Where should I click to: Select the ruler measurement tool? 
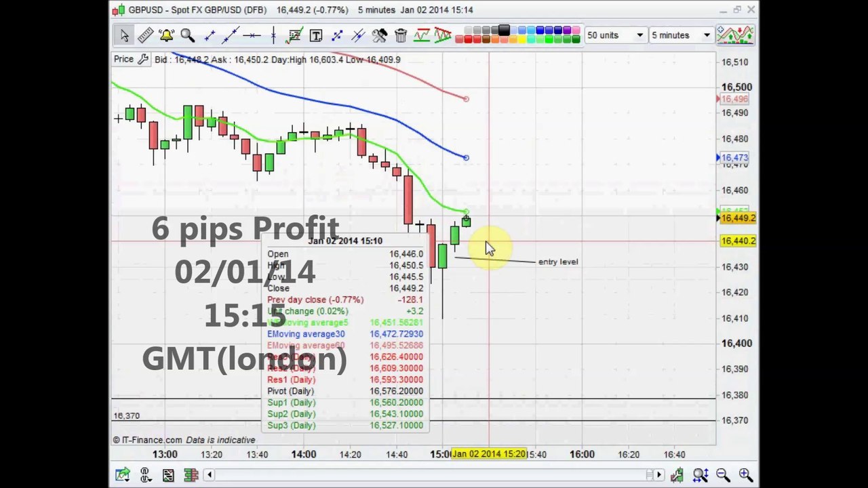145,35
